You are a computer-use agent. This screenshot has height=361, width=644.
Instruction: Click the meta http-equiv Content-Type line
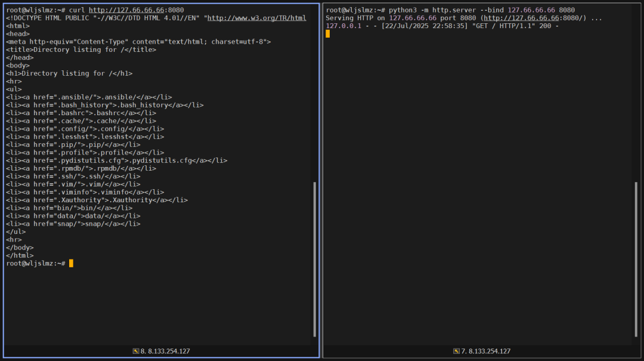(138, 42)
